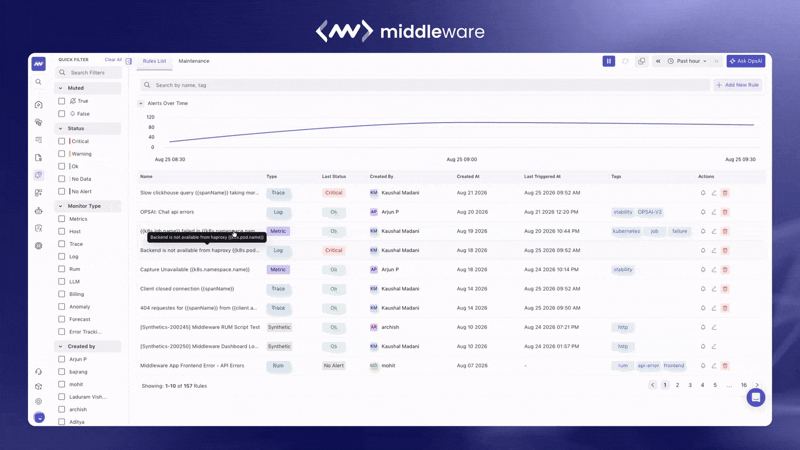The height and width of the screenshot is (450, 800).
Task: Step back in time range with double-arrow
Action: (658, 61)
